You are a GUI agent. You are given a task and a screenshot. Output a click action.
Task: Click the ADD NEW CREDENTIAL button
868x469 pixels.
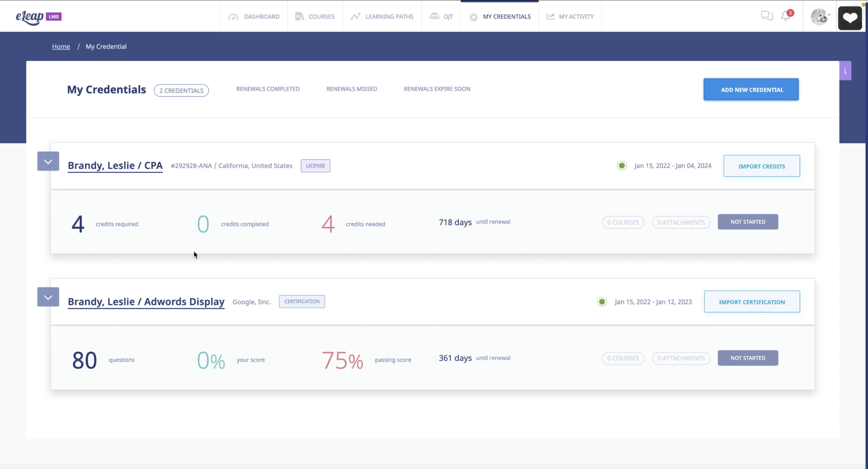[751, 89]
